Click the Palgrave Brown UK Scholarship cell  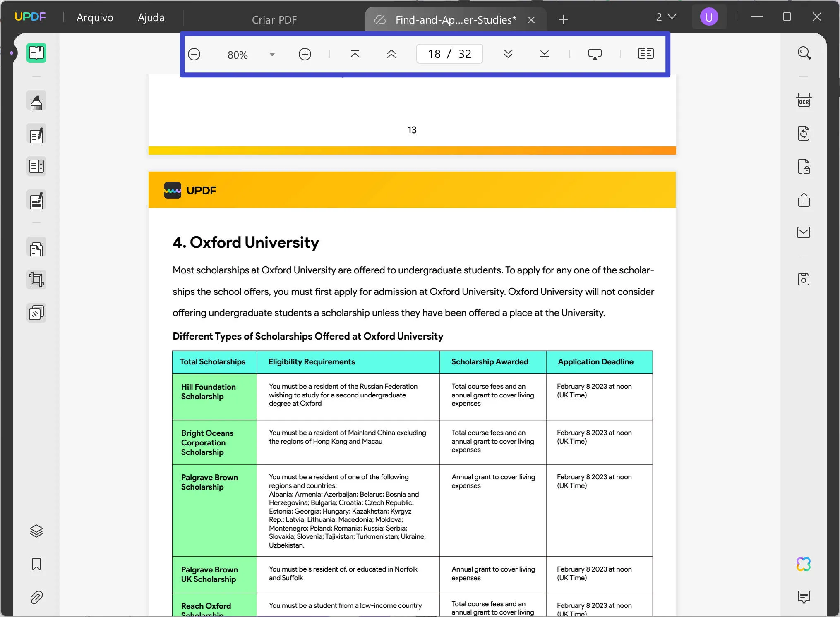(x=214, y=574)
